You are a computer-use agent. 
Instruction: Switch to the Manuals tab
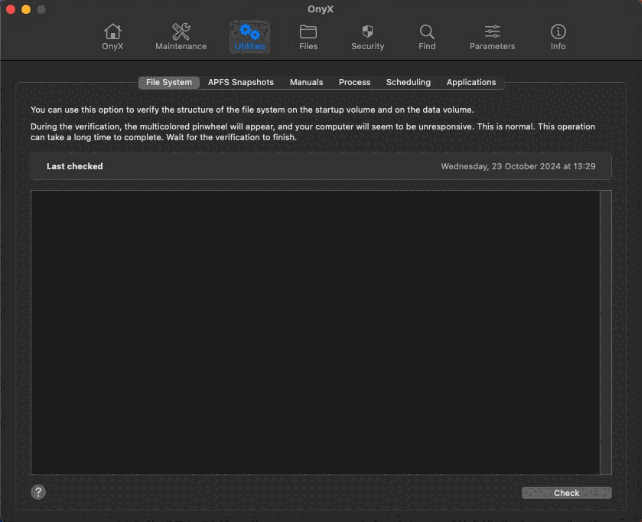306,82
